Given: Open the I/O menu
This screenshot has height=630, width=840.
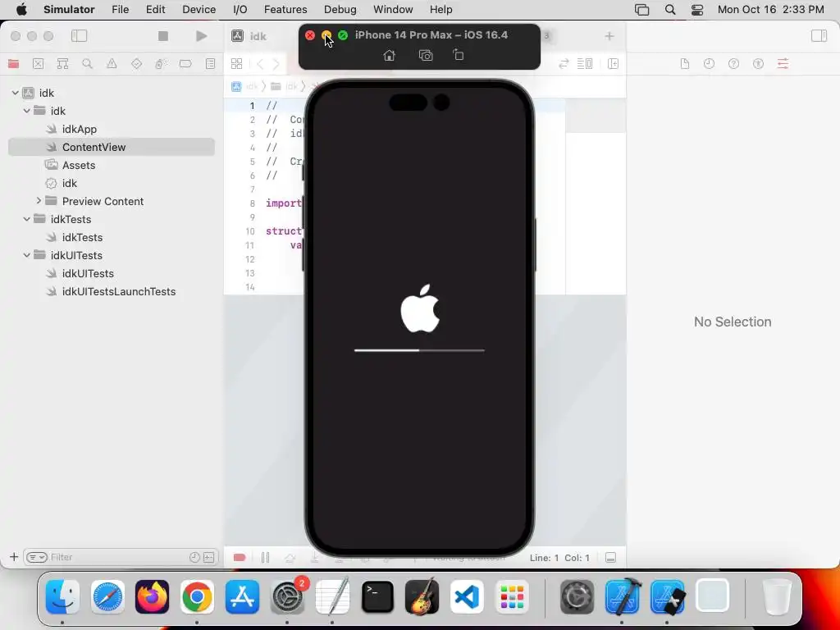Looking at the screenshot, I should pyautogui.click(x=240, y=10).
